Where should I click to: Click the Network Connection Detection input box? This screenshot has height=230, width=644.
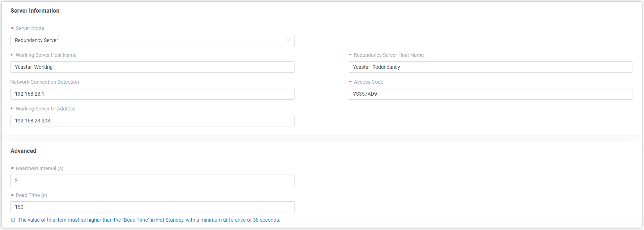[x=152, y=94]
